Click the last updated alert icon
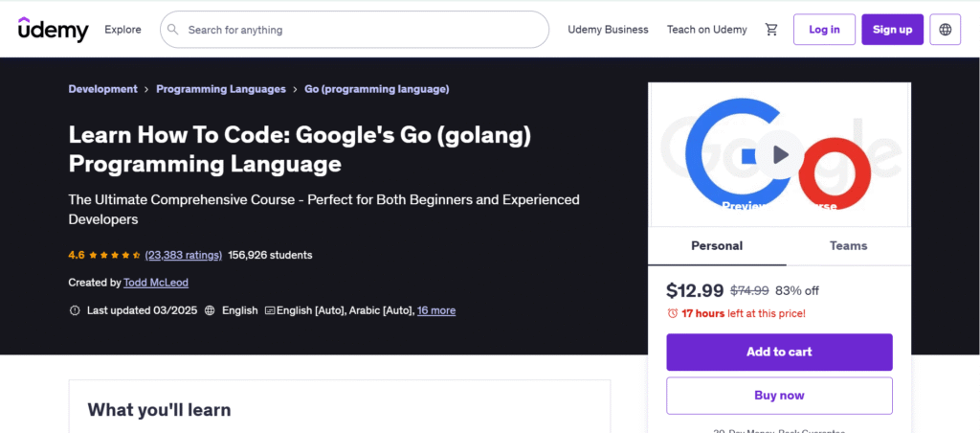The height and width of the screenshot is (433, 980). tap(75, 310)
